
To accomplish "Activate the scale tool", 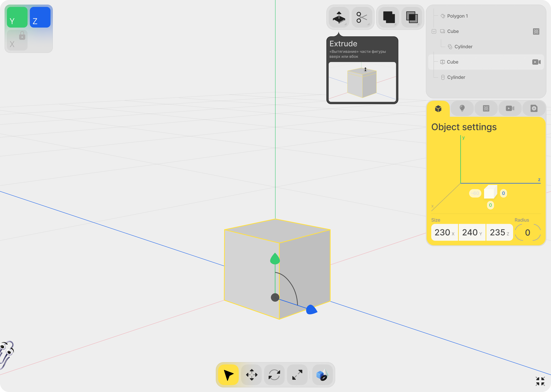I will click(x=297, y=375).
